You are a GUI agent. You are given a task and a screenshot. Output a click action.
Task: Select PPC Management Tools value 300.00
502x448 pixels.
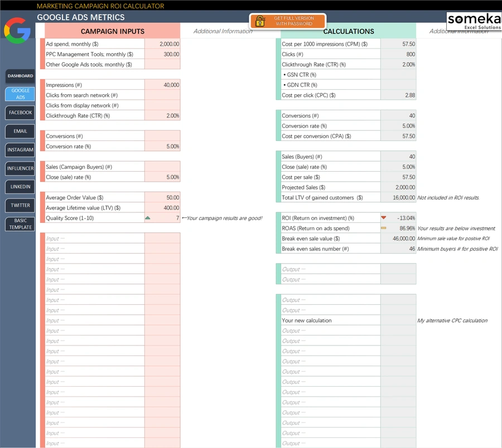click(x=162, y=54)
